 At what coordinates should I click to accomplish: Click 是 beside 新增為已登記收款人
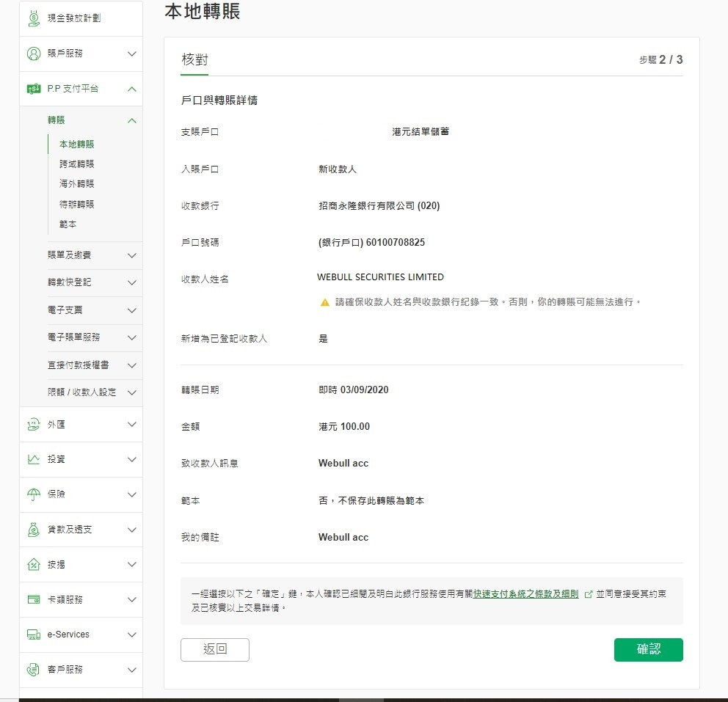pos(323,339)
